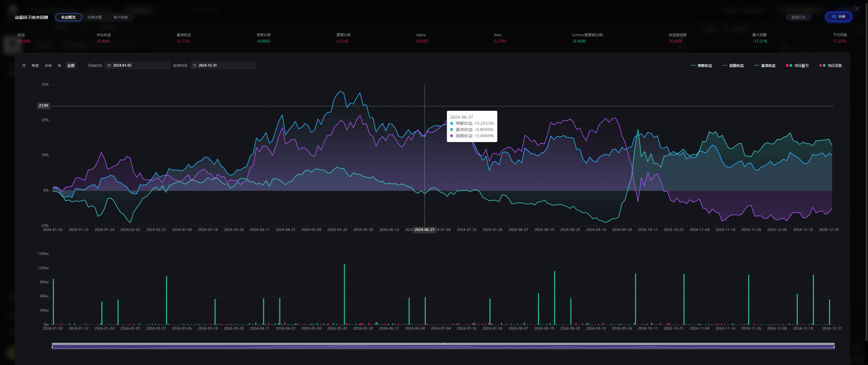This screenshot has width=868, height=365.
Task: Toggle the 超额收益 legend series
Action: pyautogui.click(x=733, y=66)
